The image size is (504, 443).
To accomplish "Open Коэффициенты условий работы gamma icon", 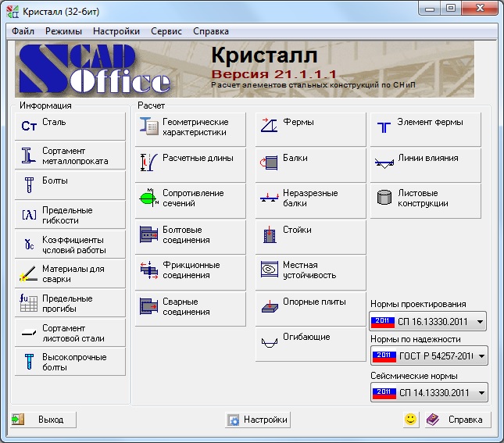I will click(29, 244).
